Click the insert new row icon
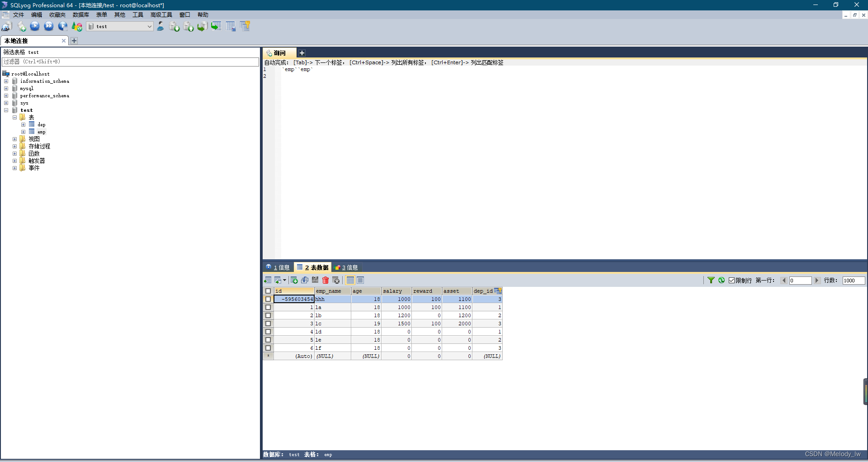868x462 pixels. click(294, 280)
